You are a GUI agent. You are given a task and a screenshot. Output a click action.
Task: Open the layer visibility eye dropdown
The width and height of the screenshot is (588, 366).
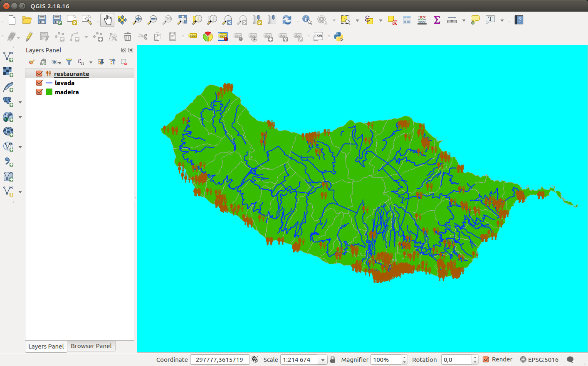coord(56,62)
